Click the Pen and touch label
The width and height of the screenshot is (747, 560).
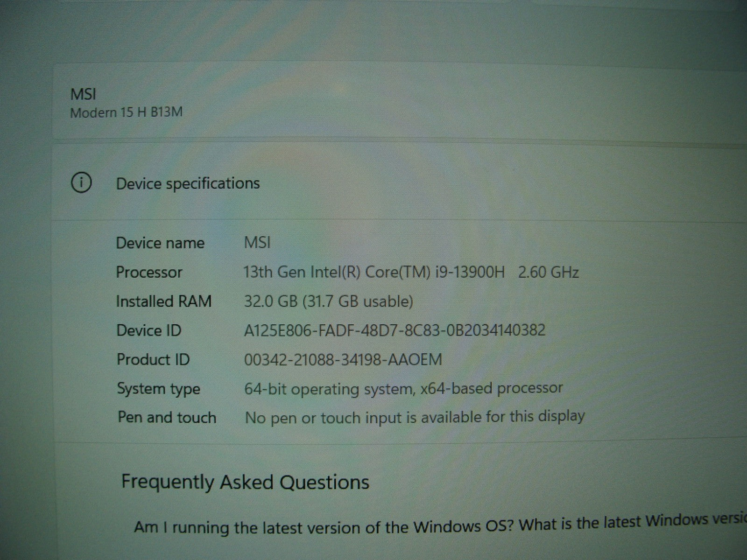pos(167,417)
